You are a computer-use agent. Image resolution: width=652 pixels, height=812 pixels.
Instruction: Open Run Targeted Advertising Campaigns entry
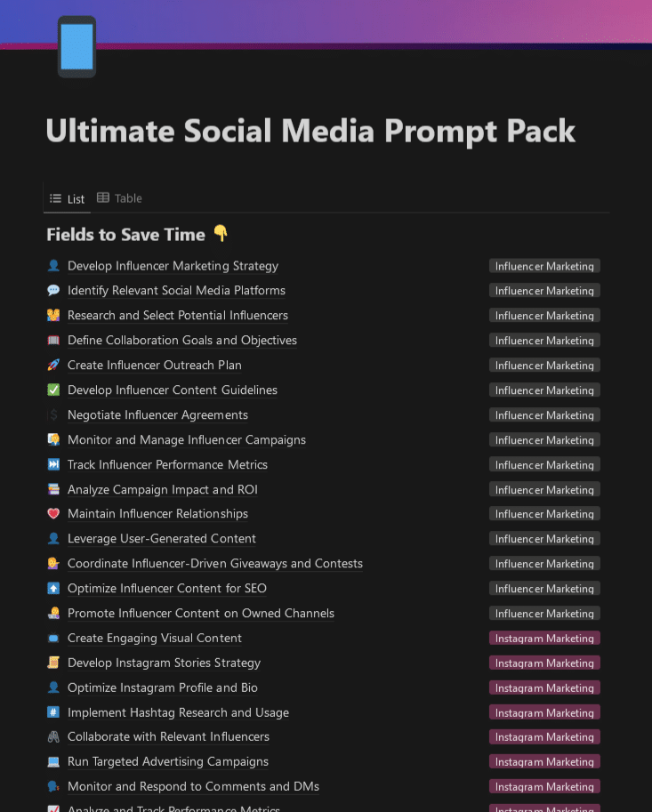[x=167, y=762]
